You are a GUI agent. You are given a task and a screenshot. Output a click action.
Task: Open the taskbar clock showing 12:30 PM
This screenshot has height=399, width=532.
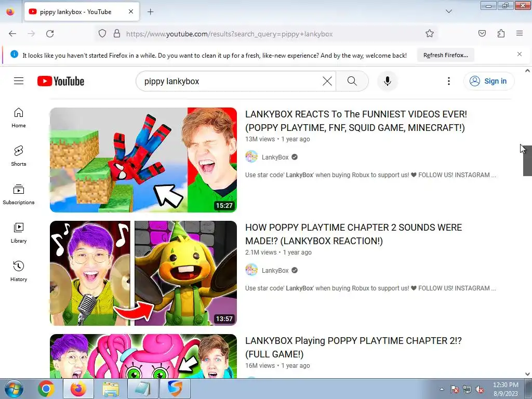pos(506,389)
